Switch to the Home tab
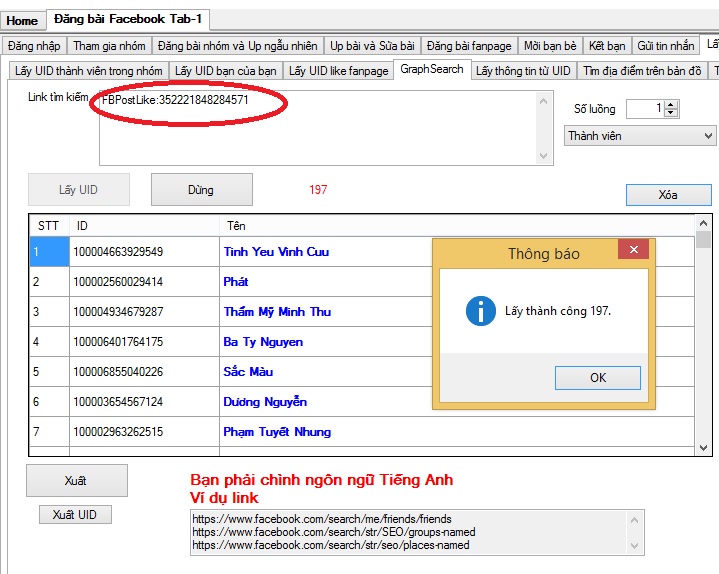Image resolution: width=719 pixels, height=574 pixels. [x=22, y=21]
